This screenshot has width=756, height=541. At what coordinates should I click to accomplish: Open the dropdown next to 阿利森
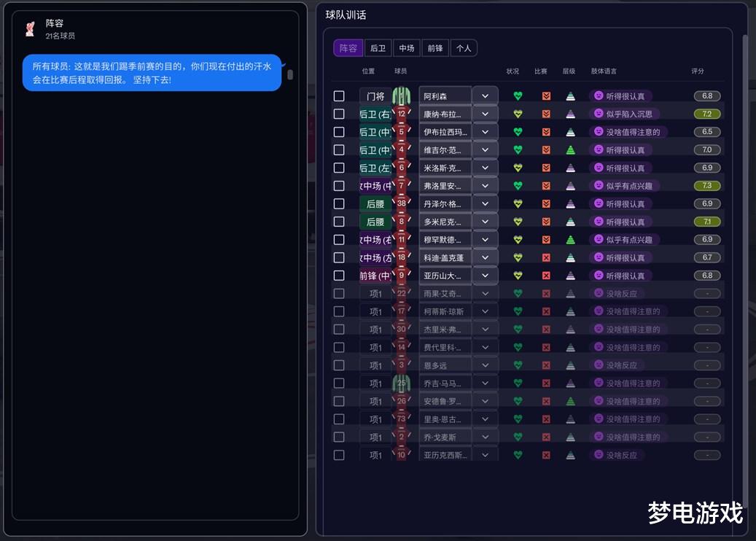point(485,96)
